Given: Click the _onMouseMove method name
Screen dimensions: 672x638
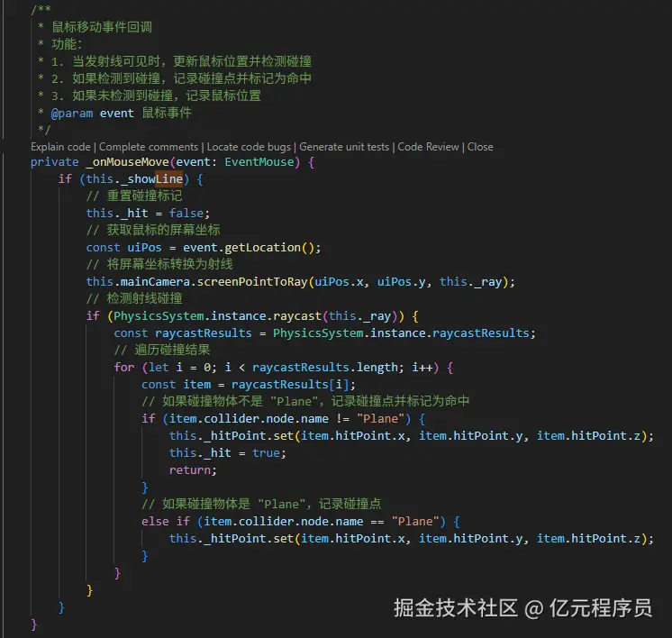Looking at the screenshot, I should (x=127, y=162).
